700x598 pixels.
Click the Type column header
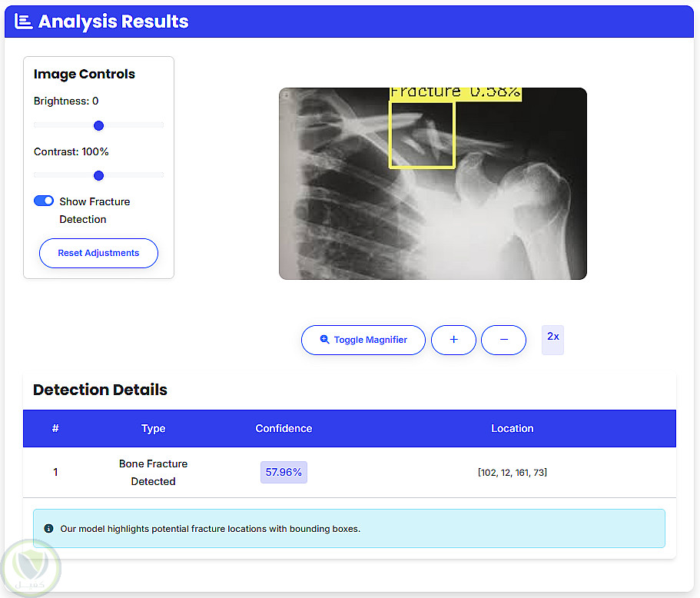[153, 428]
